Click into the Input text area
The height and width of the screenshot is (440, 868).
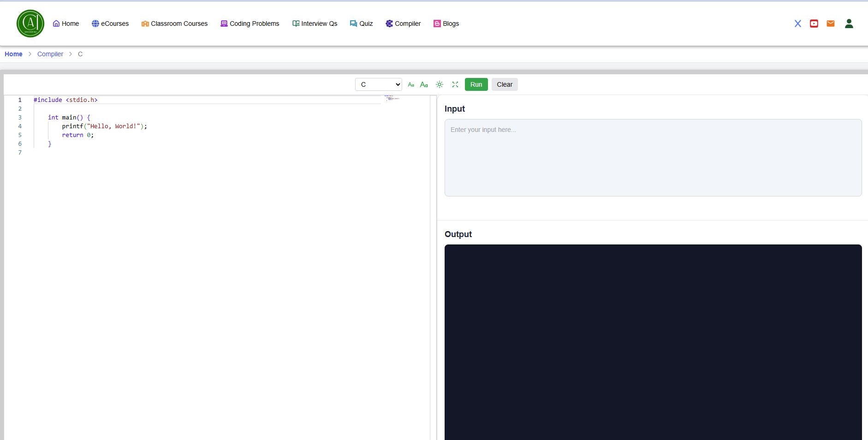tap(653, 158)
